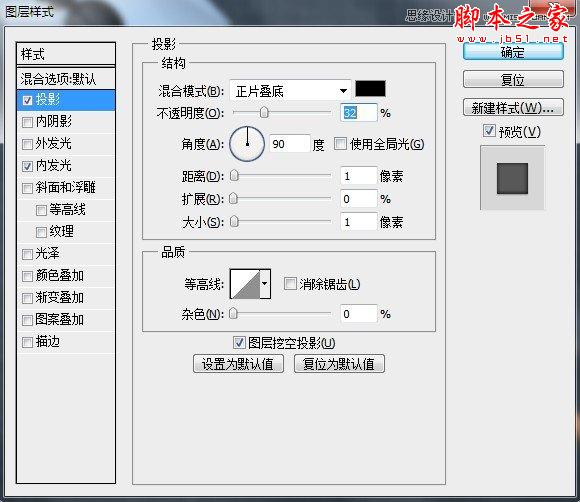
Task: Uncheck the 内发光 inner glow checkbox
Action: click(x=27, y=166)
